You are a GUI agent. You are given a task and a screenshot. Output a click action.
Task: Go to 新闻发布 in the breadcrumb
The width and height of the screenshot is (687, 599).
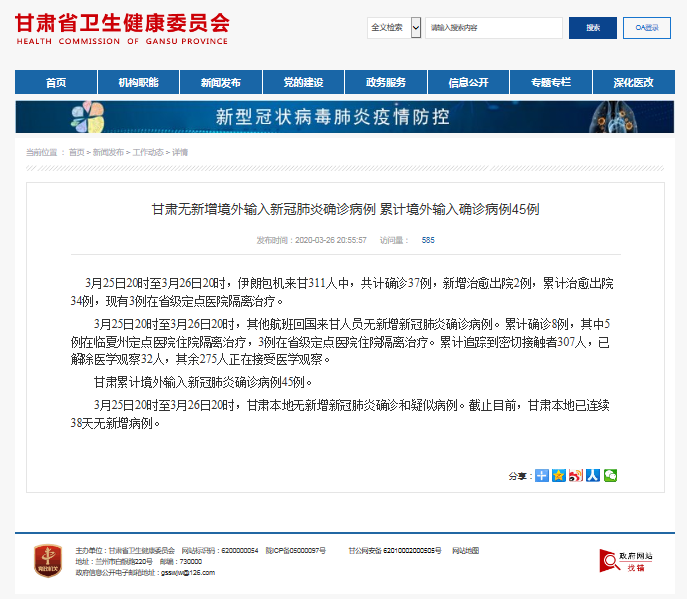click(x=108, y=152)
